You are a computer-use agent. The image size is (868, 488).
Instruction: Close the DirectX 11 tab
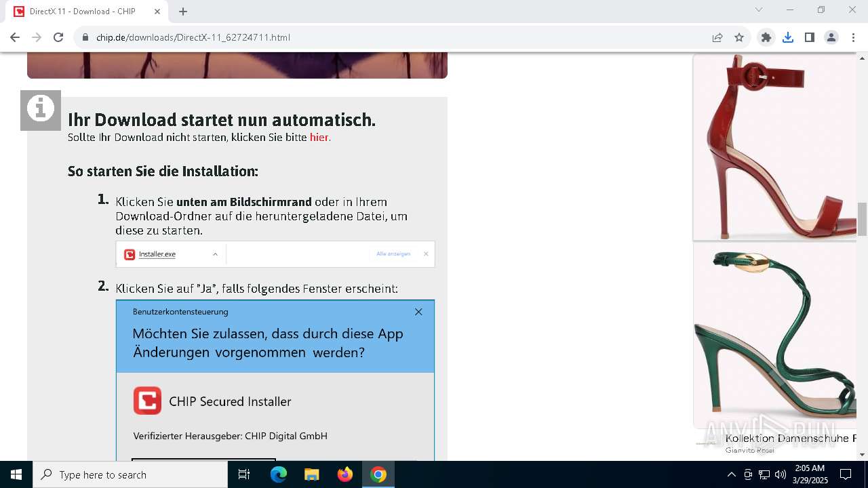[158, 11]
